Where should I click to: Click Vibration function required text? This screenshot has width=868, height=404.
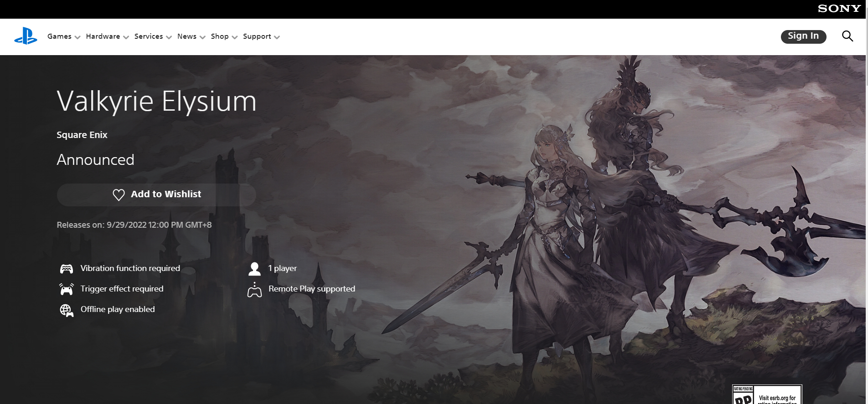(x=130, y=268)
